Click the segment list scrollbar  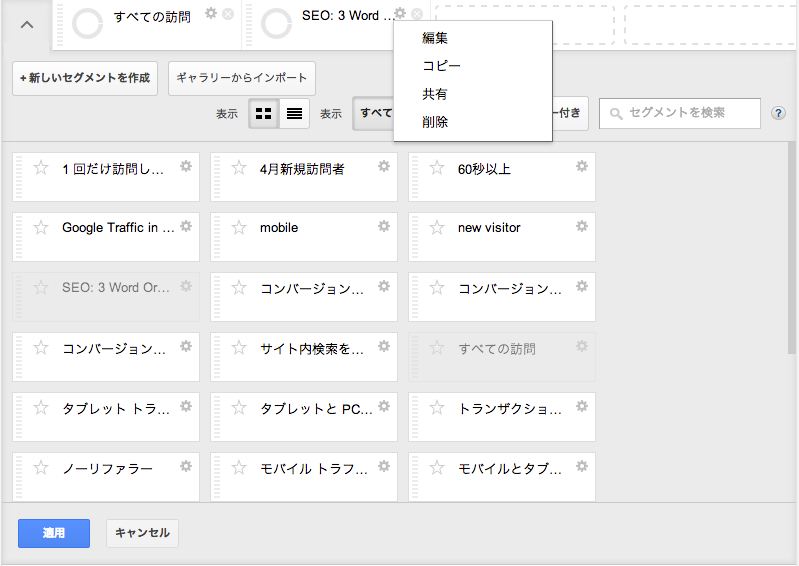[792, 250]
